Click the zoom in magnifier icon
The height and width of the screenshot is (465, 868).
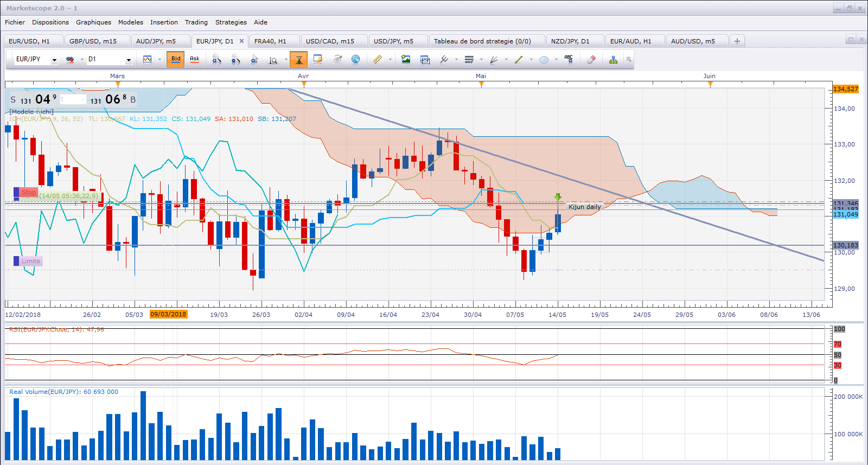216,60
